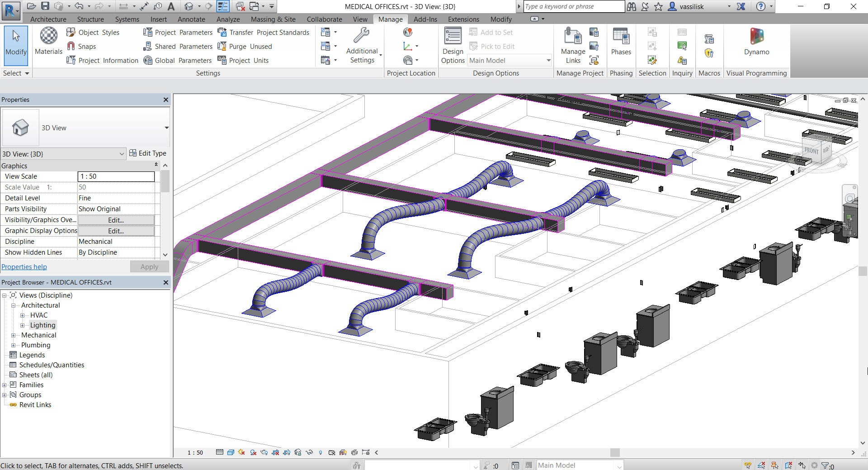Viewport: 868px width, 470px height.
Task: Toggle Thin Lines in quick access toolbar
Action: pyautogui.click(x=223, y=6)
